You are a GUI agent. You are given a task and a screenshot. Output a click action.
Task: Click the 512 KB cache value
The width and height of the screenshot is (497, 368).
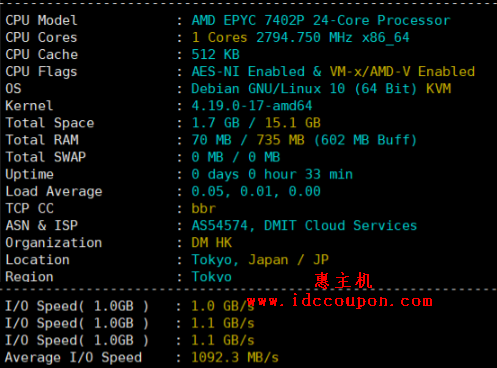pyautogui.click(x=215, y=54)
